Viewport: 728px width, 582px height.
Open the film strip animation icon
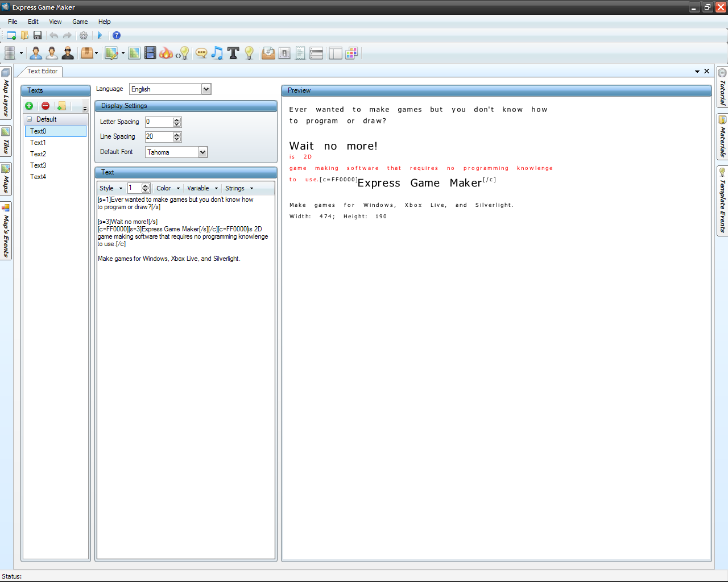(x=150, y=53)
